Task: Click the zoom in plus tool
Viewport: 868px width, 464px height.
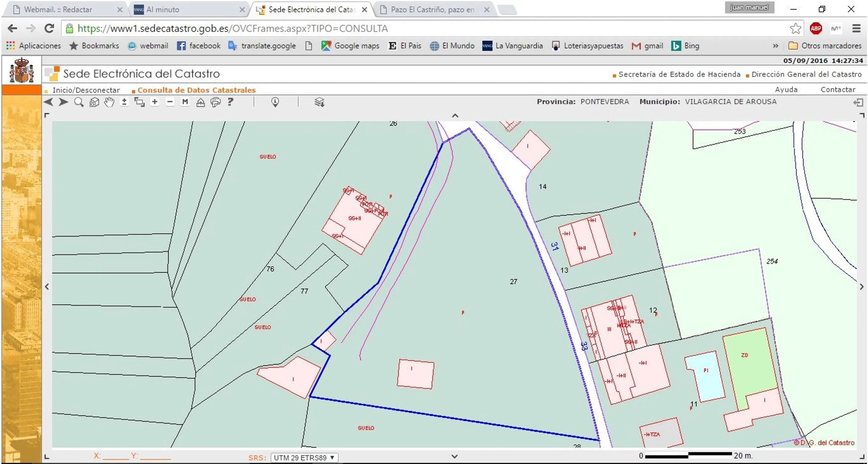Action: [x=155, y=102]
